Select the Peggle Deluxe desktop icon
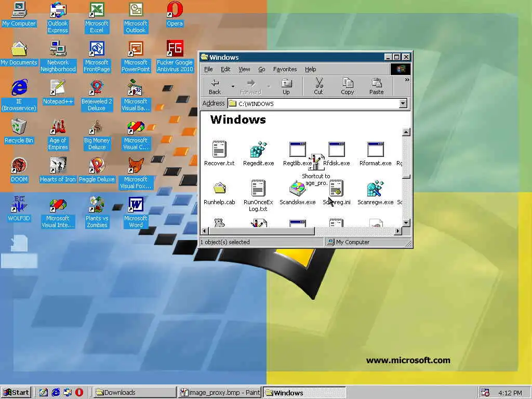This screenshot has width=532, height=399. point(97,170)
